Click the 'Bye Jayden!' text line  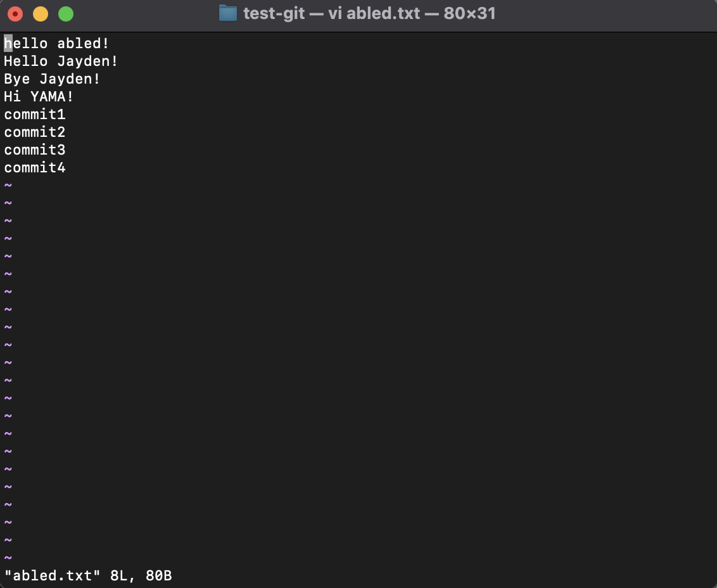[x=52, y=79]
